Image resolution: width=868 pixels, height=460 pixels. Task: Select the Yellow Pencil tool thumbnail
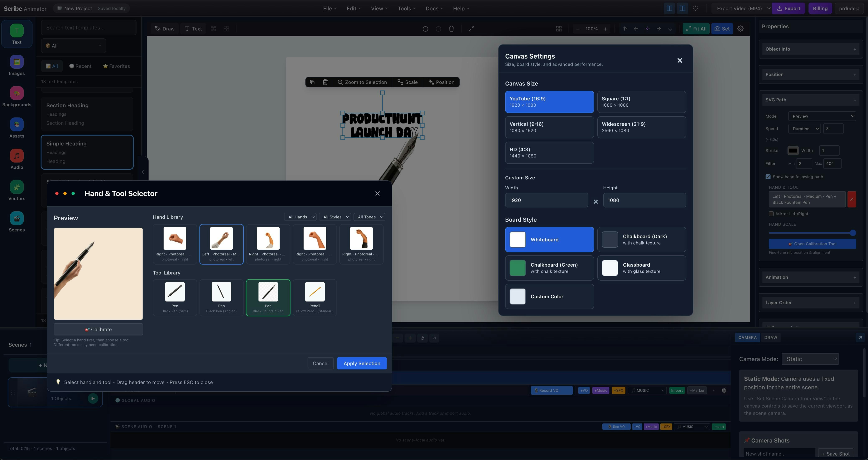(314, 292)
